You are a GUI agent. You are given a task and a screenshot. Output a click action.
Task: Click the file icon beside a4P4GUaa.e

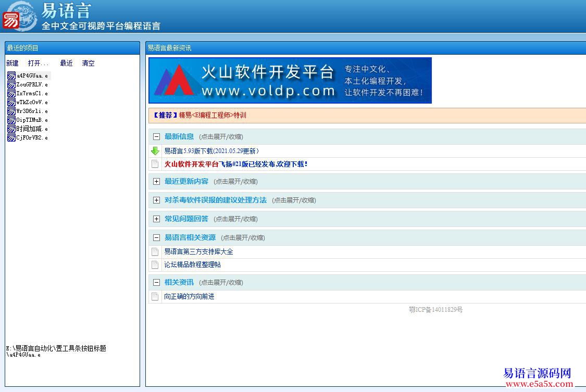(11, 76)
